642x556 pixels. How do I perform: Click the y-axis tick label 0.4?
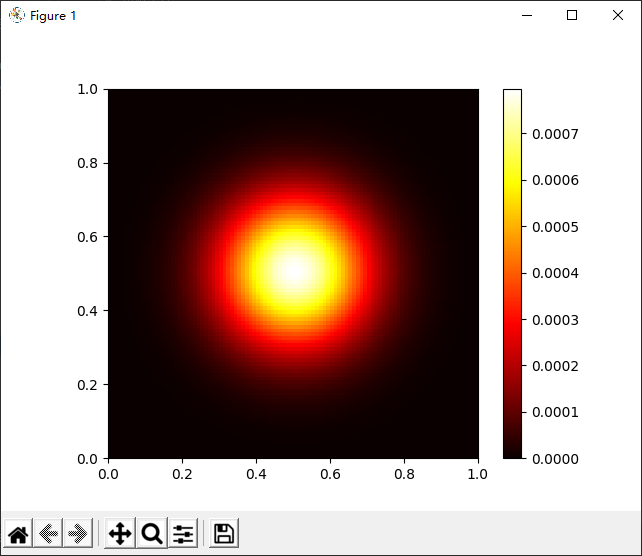point(87,311)
